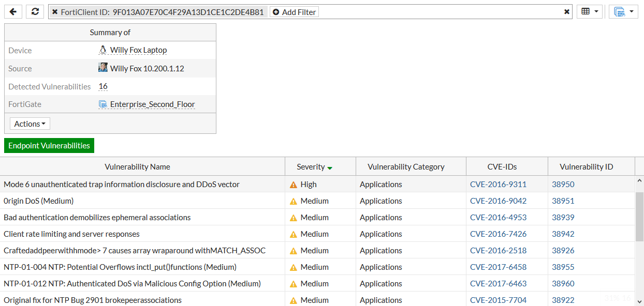644x306 pixels.
Task: Open the CVE-2016-9311 link
Action: [498, 184]
